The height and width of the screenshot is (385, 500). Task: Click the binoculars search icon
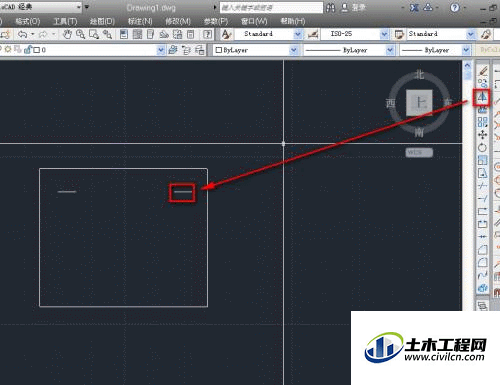click(x=330, y=8)
